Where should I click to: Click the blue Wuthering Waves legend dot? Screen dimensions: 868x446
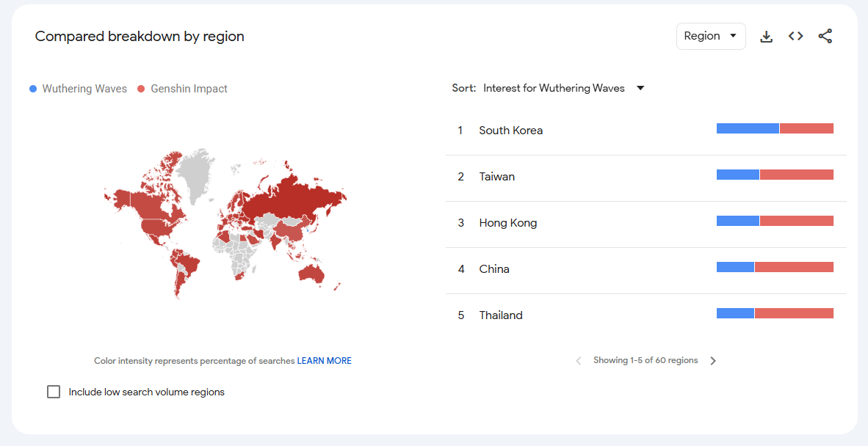(x=33, y=89)
